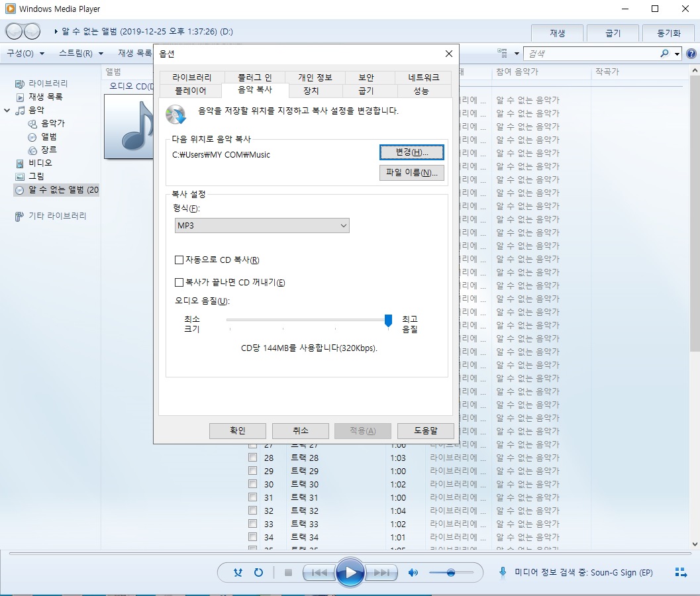Image resolution: width=700 pixels, height=596 pixels.
Task: Check the box for track 28
Action: point(253,457)
